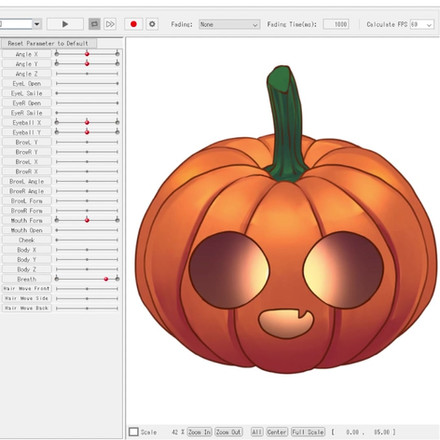Start recording with the red record button
Viewport: 440px width, 440px height.
pos(134,24)
